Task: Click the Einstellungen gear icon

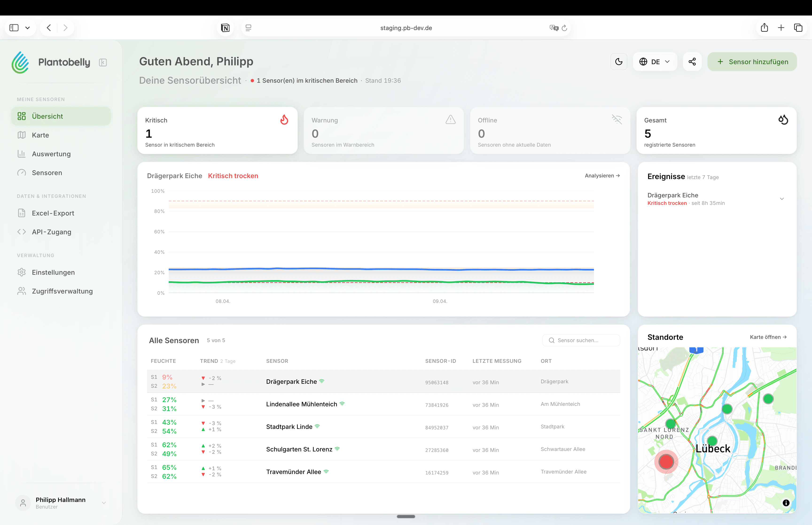Action: click(21, 272)
